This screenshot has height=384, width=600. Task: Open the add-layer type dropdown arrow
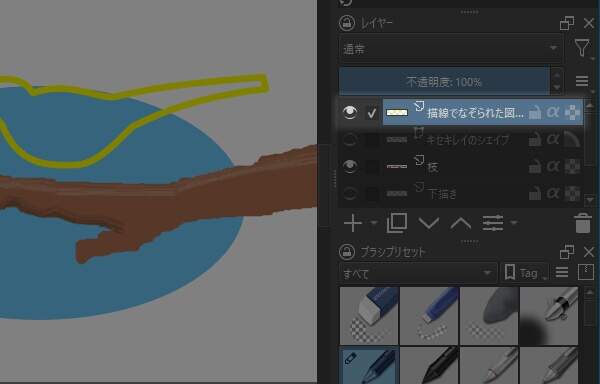(374, 223)
